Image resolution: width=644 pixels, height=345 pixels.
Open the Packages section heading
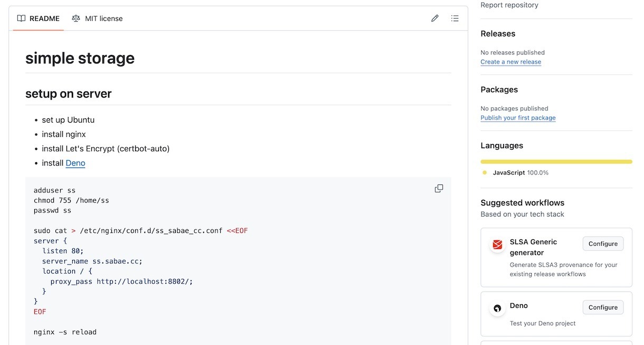[499, 90]
